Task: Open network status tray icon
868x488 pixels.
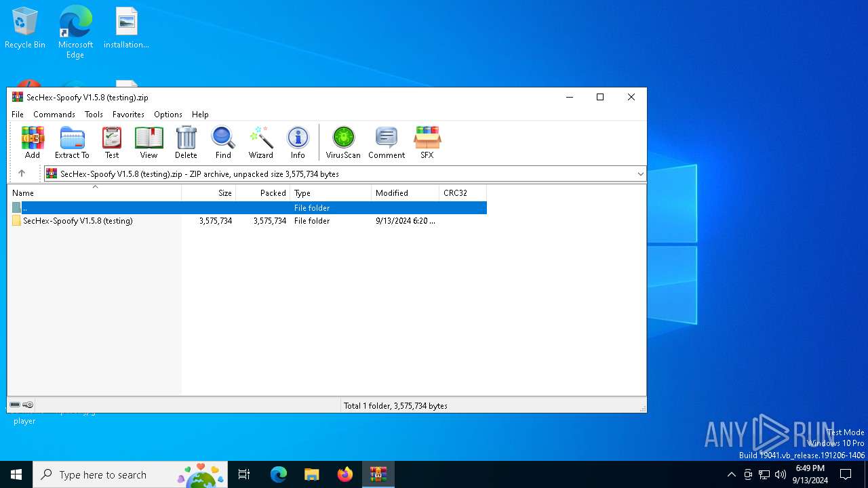Action: coord(764,474)
